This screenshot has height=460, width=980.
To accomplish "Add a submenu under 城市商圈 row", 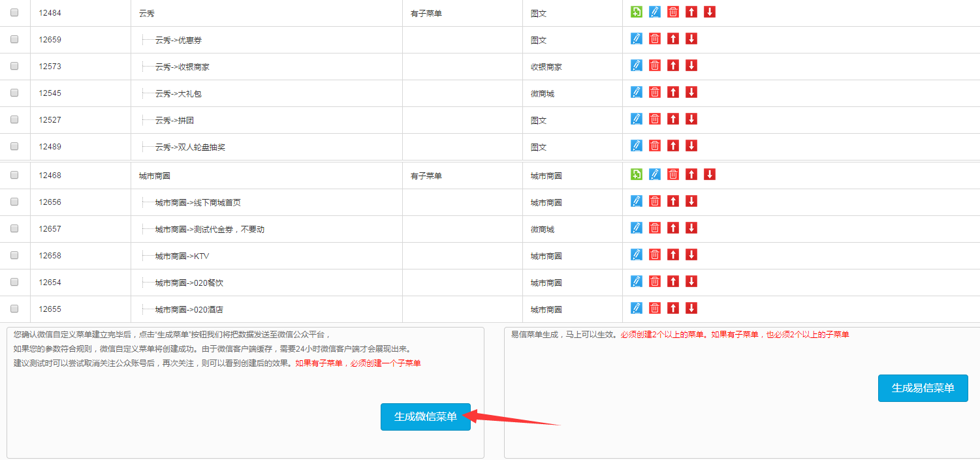I will [x=637, y=174].
